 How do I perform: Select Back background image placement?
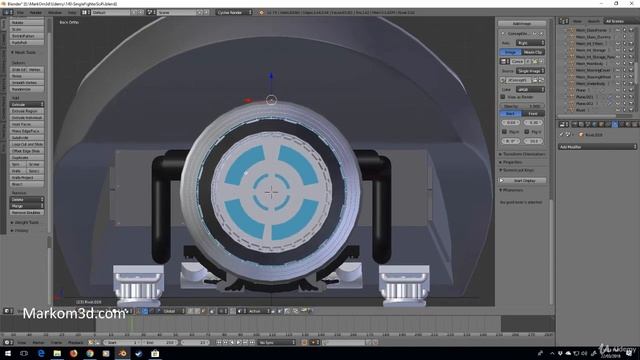pos(510,113)
